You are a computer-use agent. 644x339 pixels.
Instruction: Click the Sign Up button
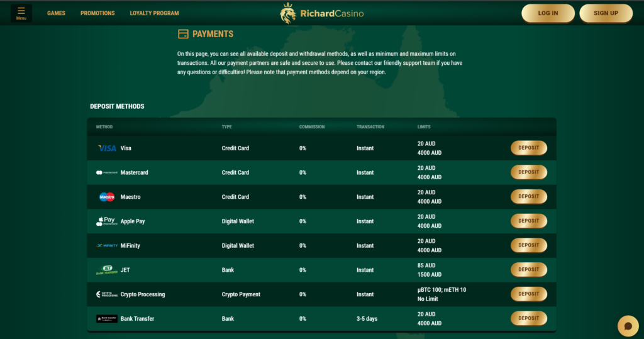[x=606, y=13]
